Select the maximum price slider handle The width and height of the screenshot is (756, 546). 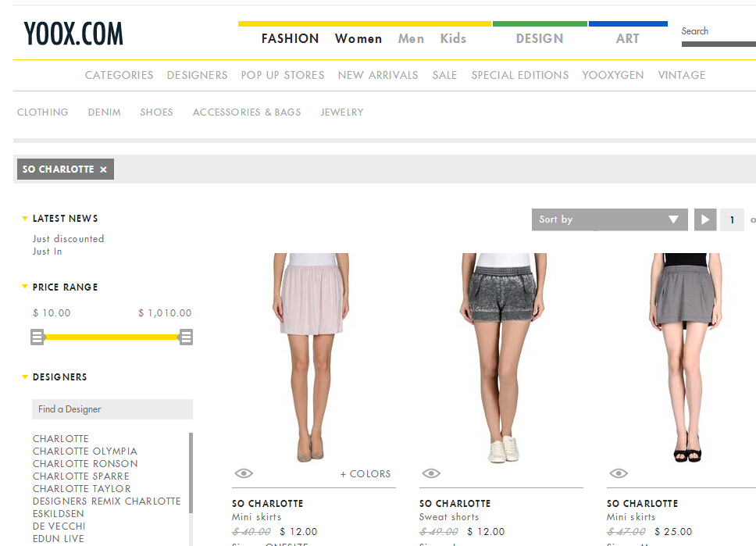pos(186,337)
